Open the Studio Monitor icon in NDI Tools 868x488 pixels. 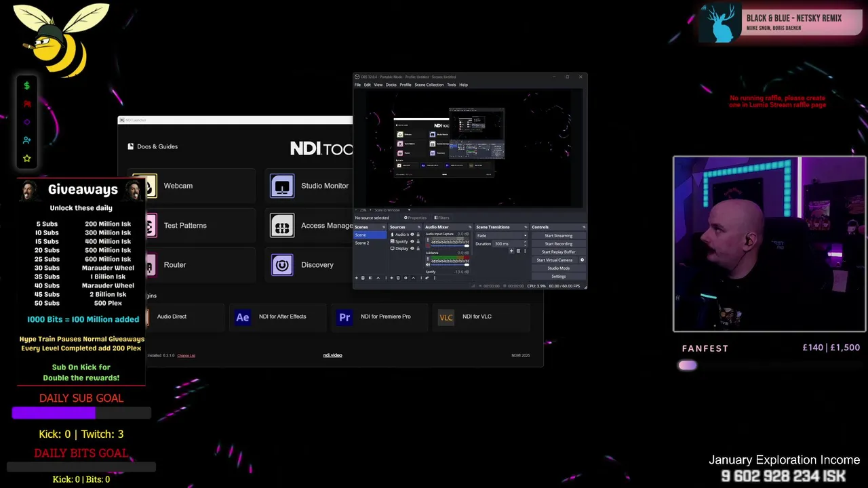[x=282, y=186]
